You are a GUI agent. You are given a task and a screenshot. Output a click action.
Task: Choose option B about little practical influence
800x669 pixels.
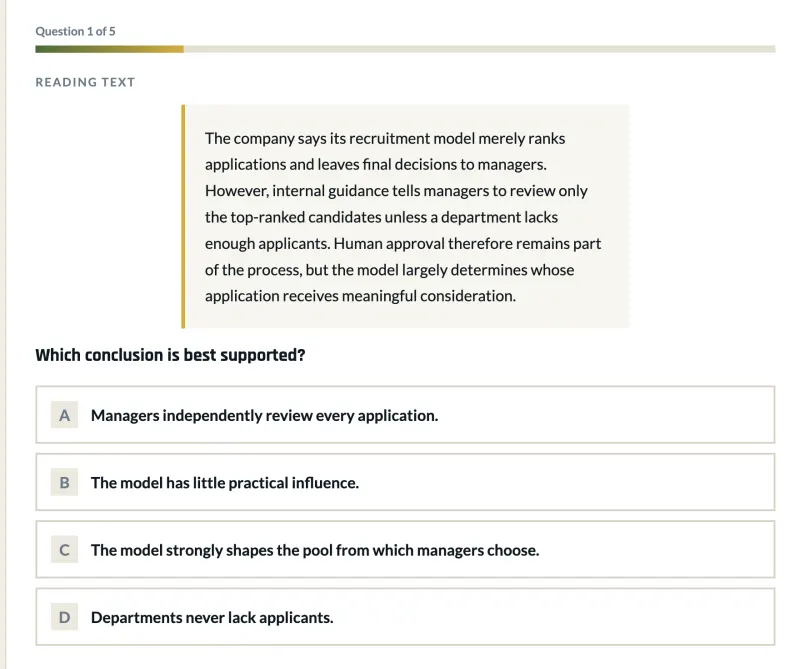coord(405,482)
